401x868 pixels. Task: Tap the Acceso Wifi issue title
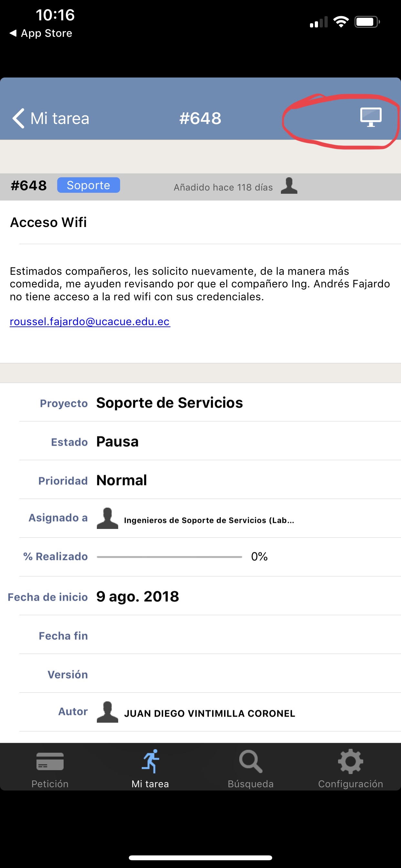pos(48,222)
